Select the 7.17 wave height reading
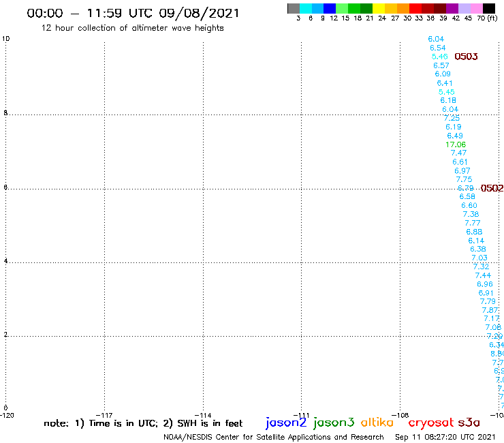Image resolution: width=504 pixels, height=443 pixels. tap(492, 319)
